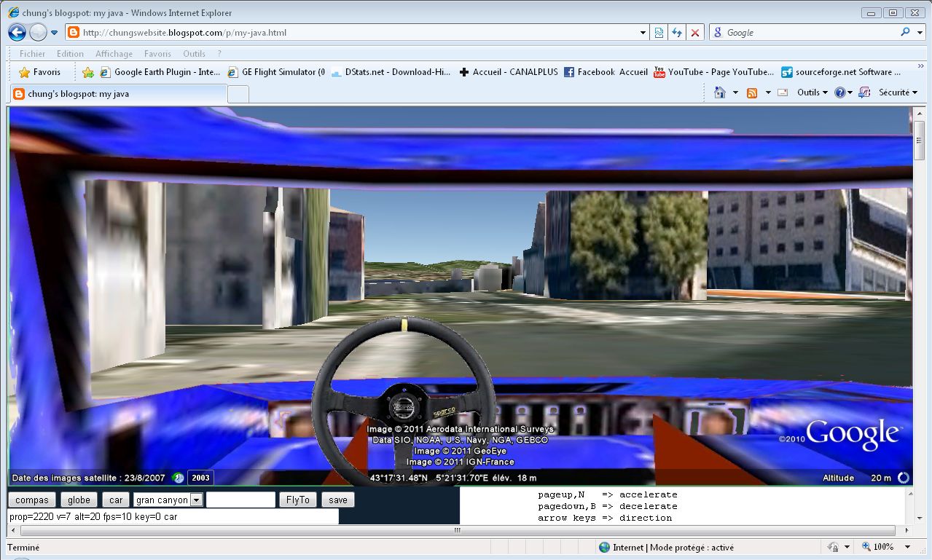Screen dimensions: 932x560
Task: Click the status field showing prop=2220
Action: [173, 516]
